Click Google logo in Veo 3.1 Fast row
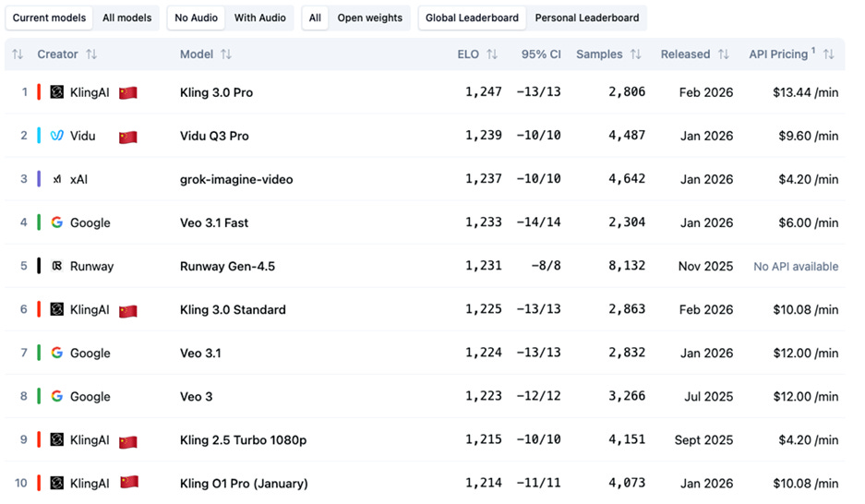Image resolution: width=865 pixels, height=504 pixels. 57,222
